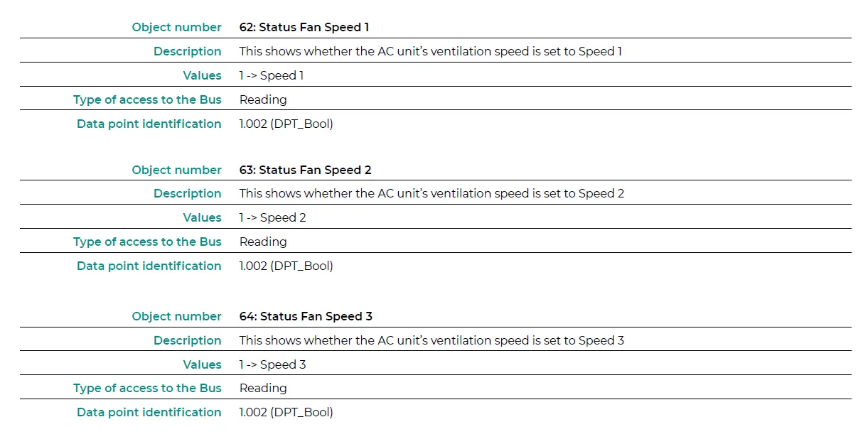Select the Speed 3 description sentence
The height and width of the screenshot is (444, 868).
tap(432, 340)
